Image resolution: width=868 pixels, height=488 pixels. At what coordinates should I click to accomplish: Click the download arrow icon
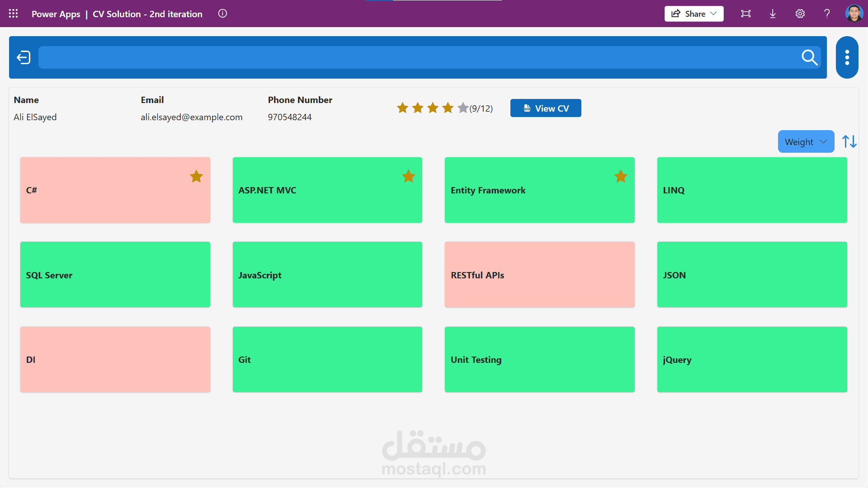[x=773, y=14]
